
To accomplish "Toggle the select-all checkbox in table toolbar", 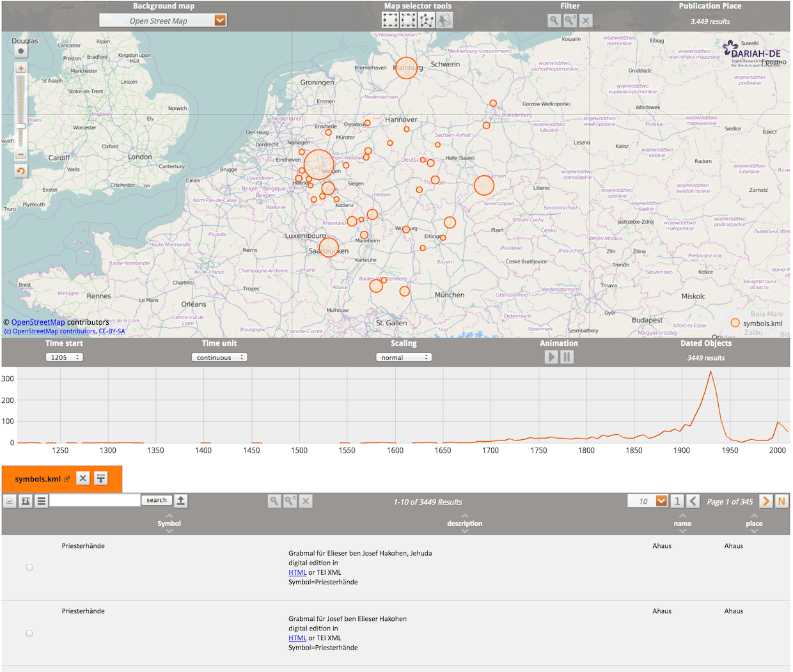I will (10, 501).
